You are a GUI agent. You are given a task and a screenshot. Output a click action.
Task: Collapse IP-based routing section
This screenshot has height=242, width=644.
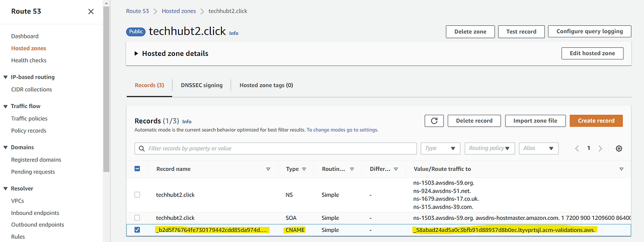coord(6,77)
